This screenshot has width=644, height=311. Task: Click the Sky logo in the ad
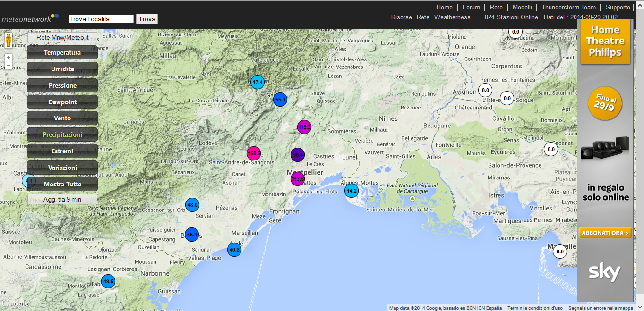pos(604,272)
